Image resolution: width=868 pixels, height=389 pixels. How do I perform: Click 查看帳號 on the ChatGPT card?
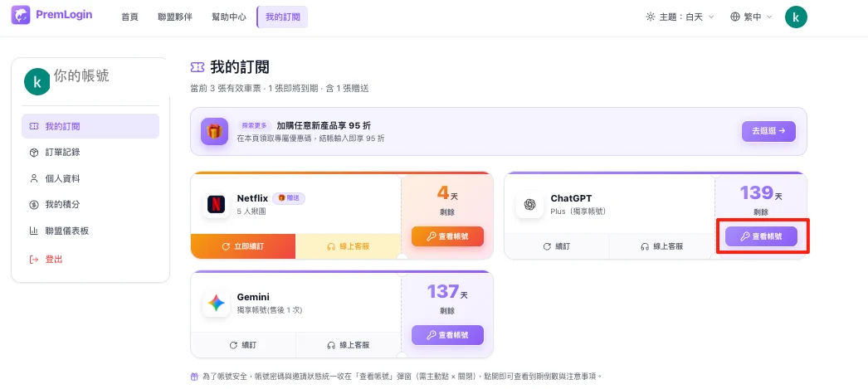pyautogui.click(x=761, y=236)
